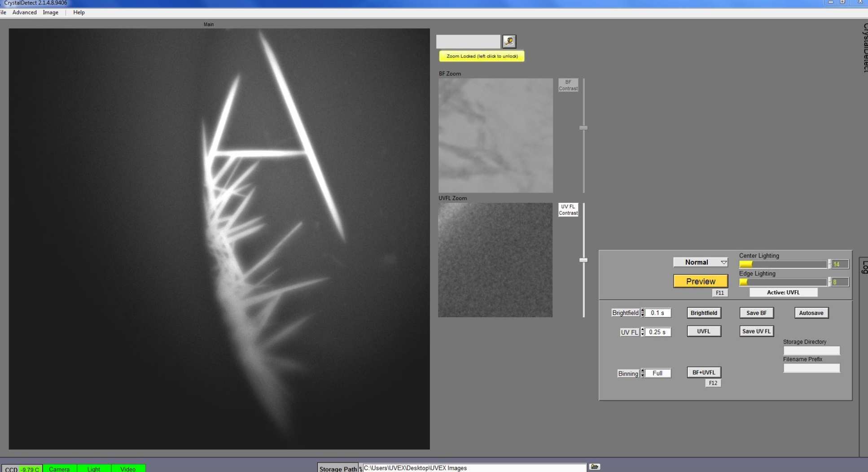Open the Advanced menu
Image resolution: width=868 pixels, height=472 pixels.
tap(24, 13)
